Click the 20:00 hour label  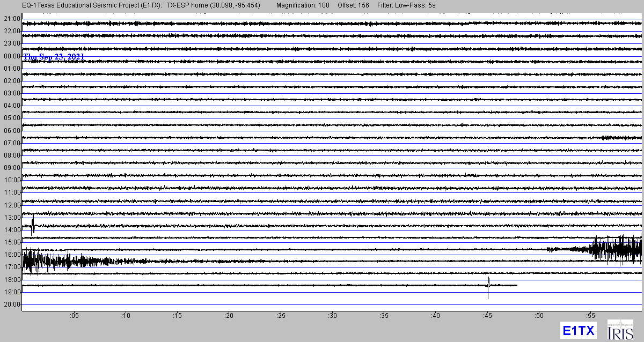coord(12,304)
